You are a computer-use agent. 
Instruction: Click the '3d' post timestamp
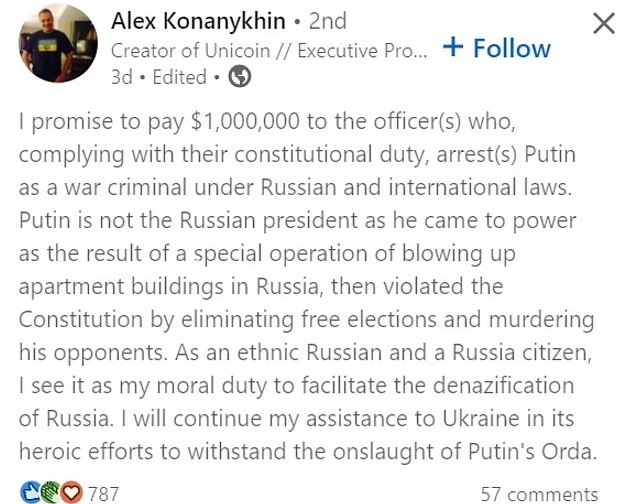coord(124,76)
